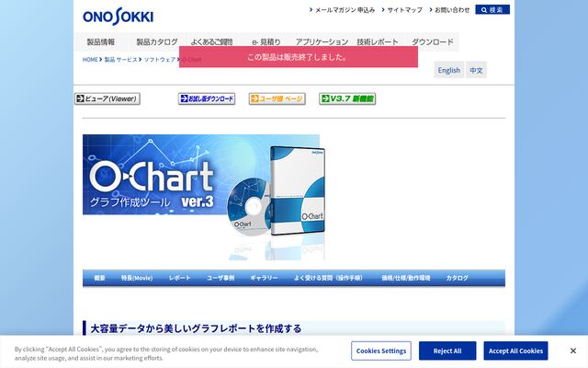Open ダウンロード menu
588x368 pixels.
[433, 42]
